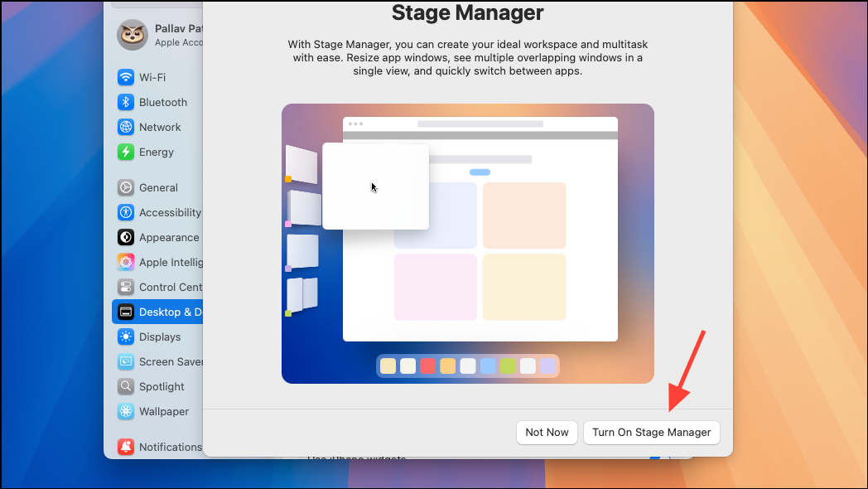
Task: Open Bluetooth settings label
Action: click(x=163, y=103)
